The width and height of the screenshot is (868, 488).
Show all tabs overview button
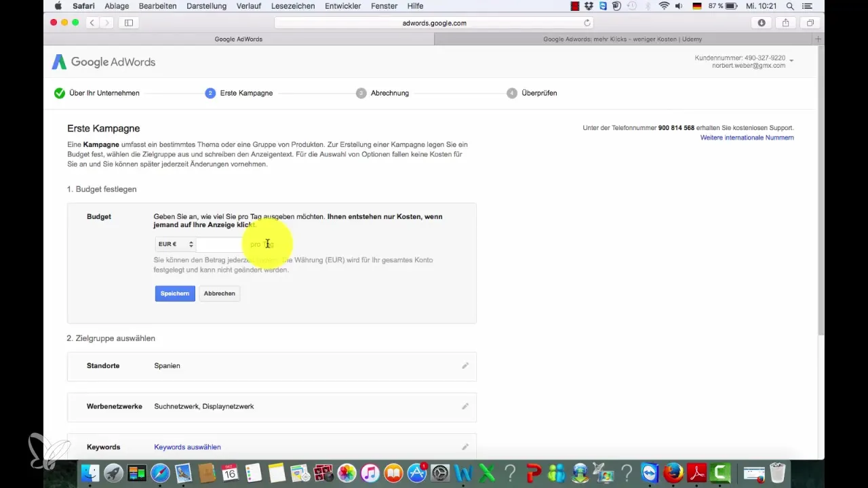pos(810,23)
